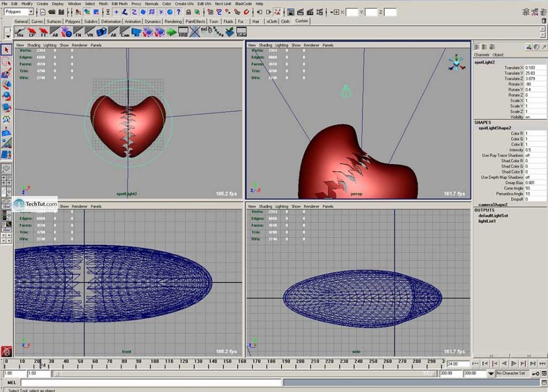
Task: Click the new scene file icon
Action: [x=43, y=12]
